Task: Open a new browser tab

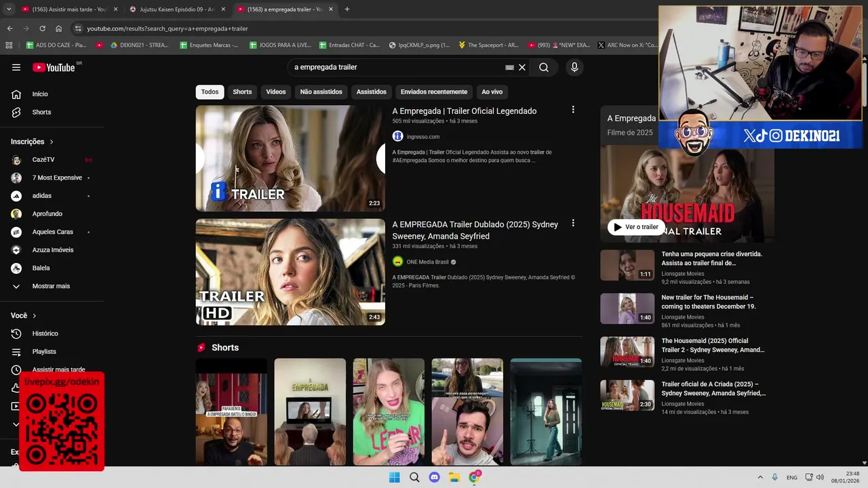Action: click(x=347, y=9)
